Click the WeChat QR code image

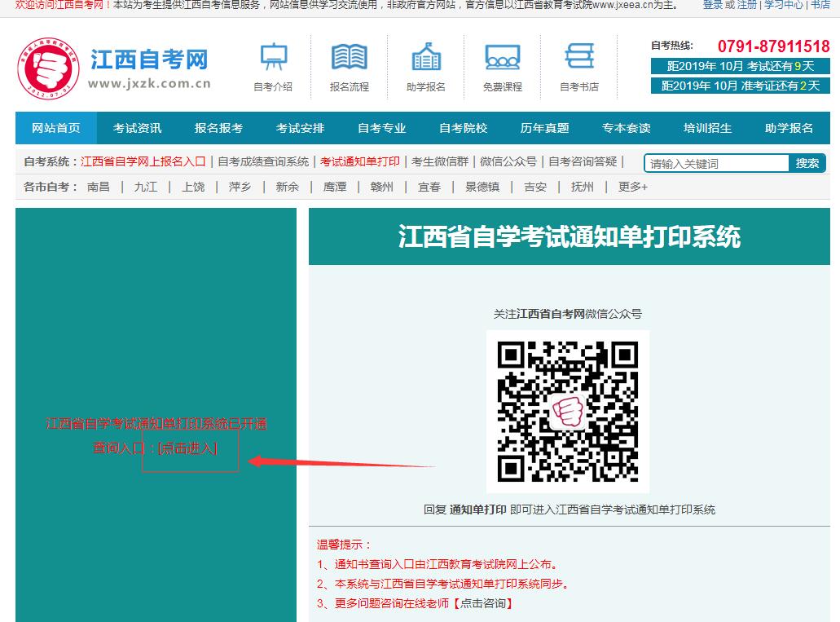tap(567, 411)
